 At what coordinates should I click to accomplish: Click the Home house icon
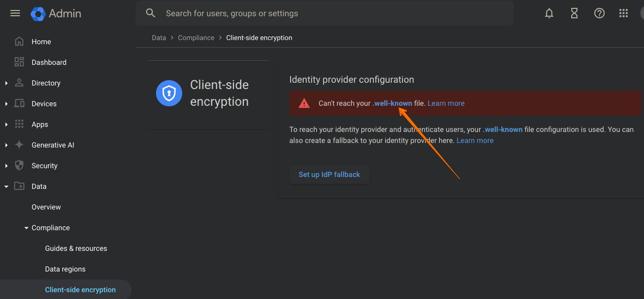[x=19, y=41]
